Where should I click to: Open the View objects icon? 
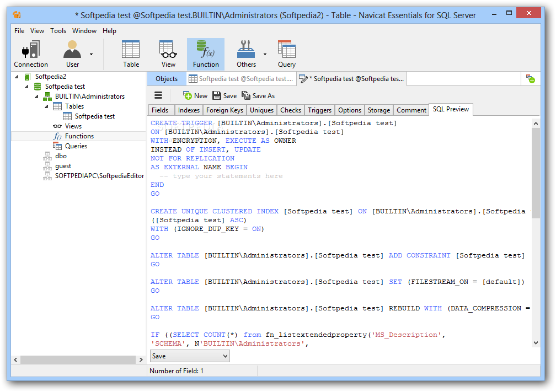pyautogui.click(x=168, y=54)
